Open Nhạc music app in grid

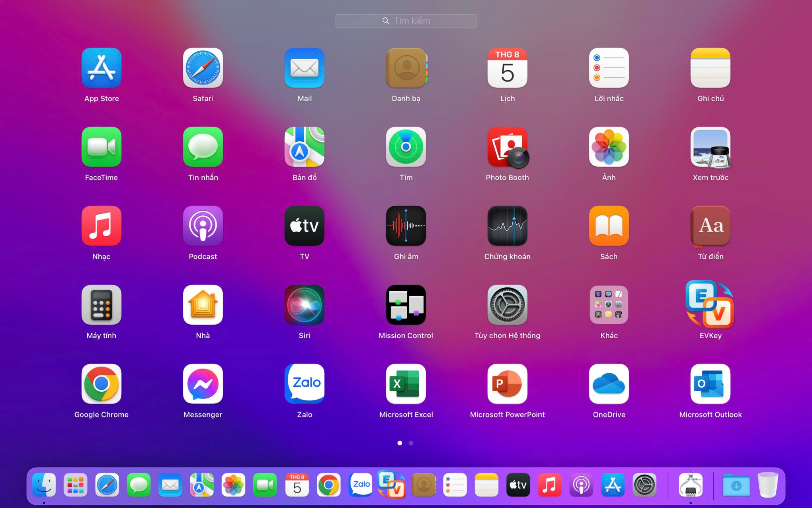click(101, 226)
